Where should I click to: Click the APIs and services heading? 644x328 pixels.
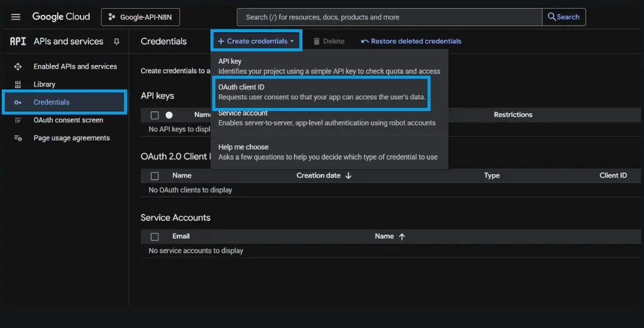coord(69,42)
